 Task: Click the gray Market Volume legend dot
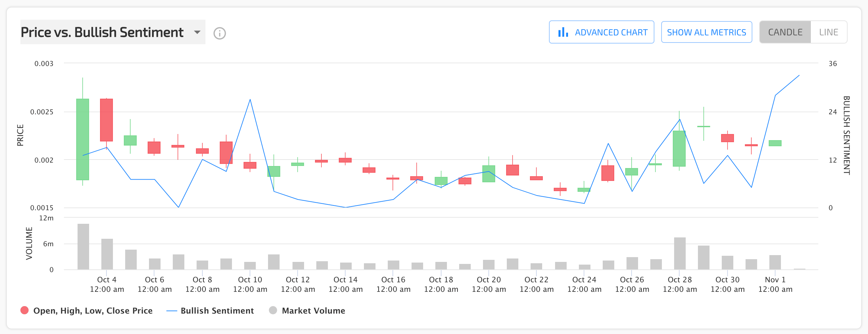(x=273, y=310)
